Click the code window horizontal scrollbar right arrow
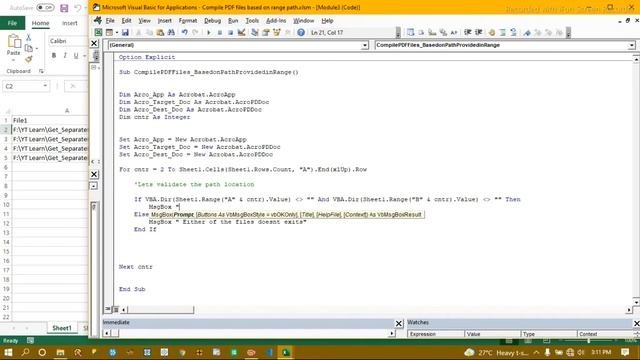 (629, 310)
